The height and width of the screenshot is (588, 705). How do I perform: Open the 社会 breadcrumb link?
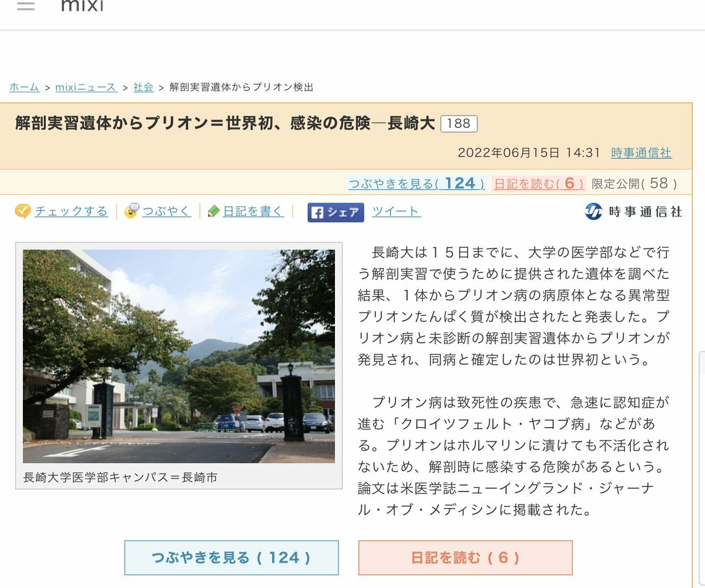click(x=143, y=88)
